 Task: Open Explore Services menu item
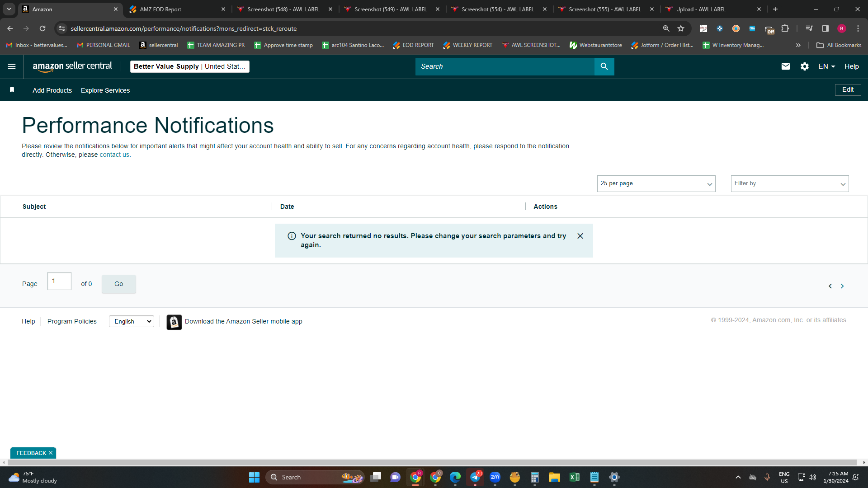click(105, 90)
